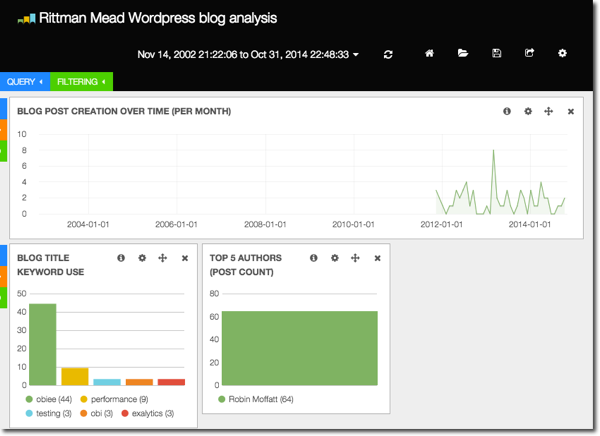Collapse the Query section
Viewport: 600px width, 436px height.
click(25, 81)
